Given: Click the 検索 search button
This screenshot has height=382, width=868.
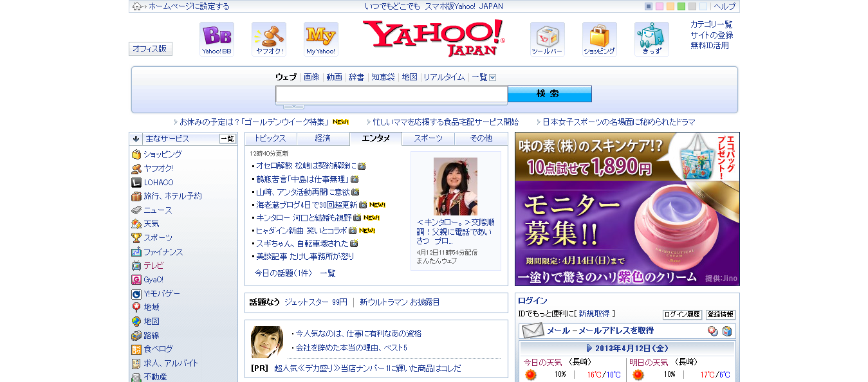Looking at the screenshot, I should pos(549,94).
